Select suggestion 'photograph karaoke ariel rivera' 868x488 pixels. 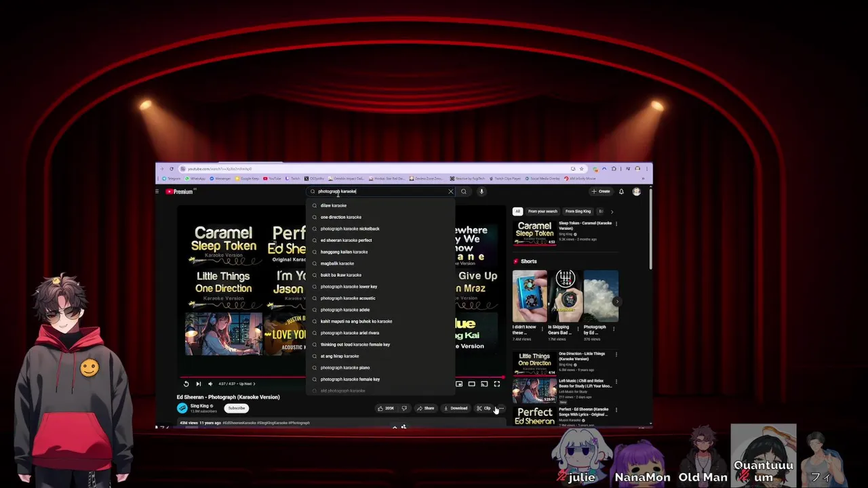[x=380, y=333]
